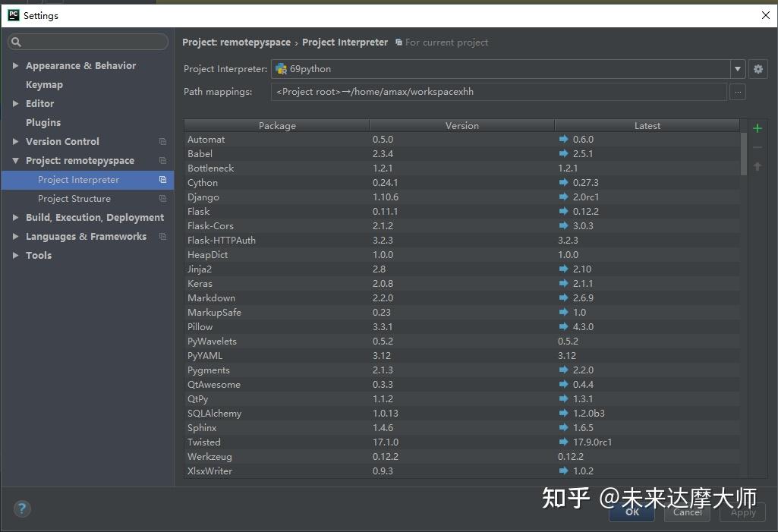Click the PyCharm logo in title bar
The image size is (778, 532).
point(14,15)
